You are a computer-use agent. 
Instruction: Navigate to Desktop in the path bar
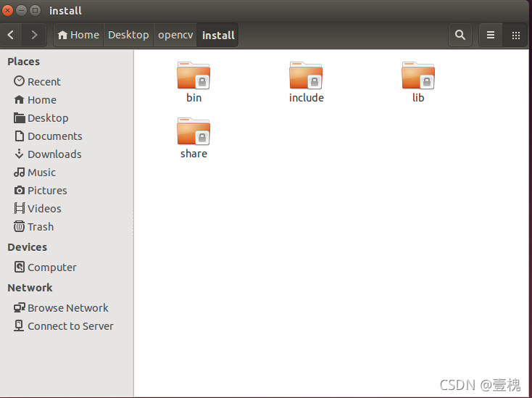(128, 35)
